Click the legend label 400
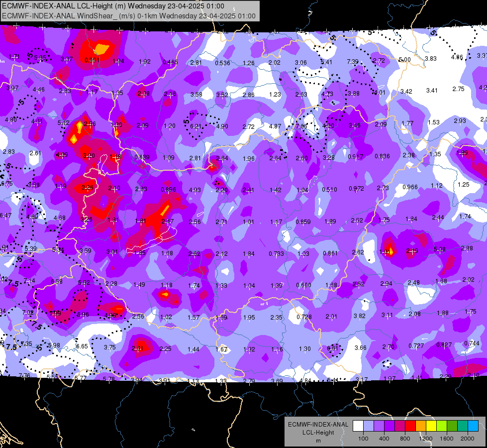The image size is (487, 448). pyautogui.click(x=384, y=439)
